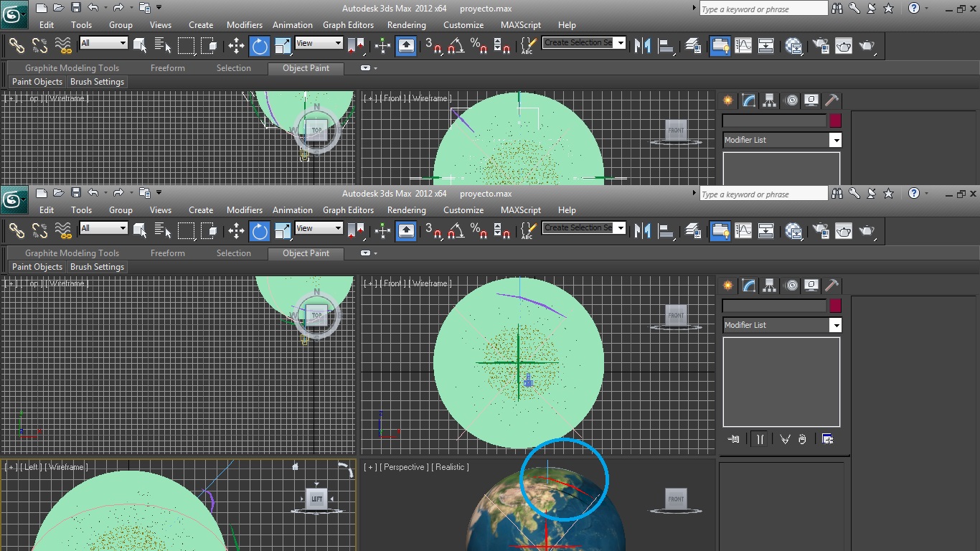Screen dimensions: 980x551
Task: Click Brush Settings panel button in lower window
Action: (97, 267)
